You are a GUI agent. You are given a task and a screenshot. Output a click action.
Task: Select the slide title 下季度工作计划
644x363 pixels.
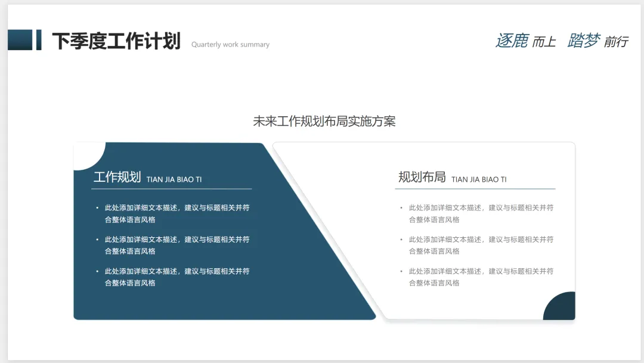pos(116,41)
